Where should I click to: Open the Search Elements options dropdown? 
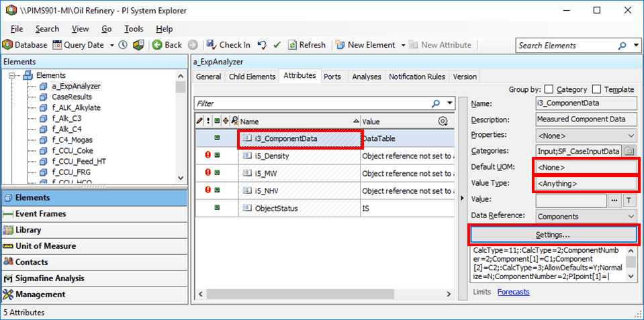coord(636,46)
